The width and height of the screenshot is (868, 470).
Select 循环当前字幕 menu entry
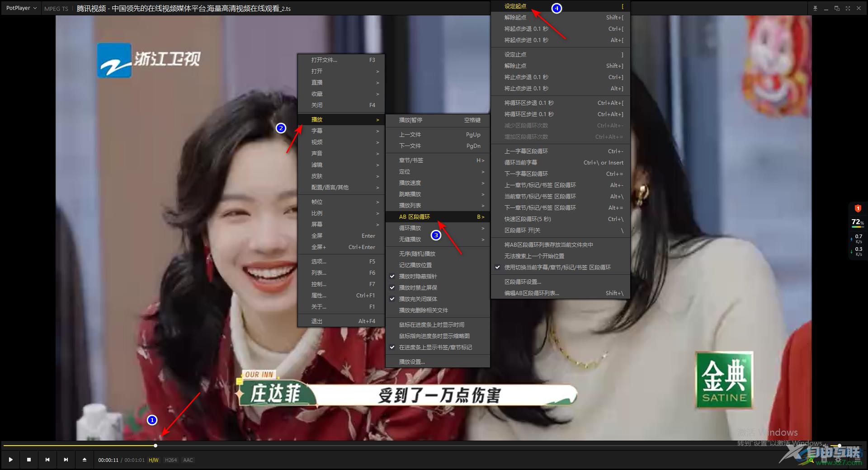click(x=561, y=162)
